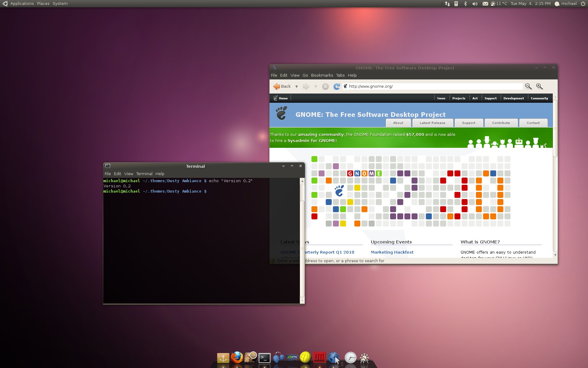Viewport: 588px width, 368px height.
Task: Click the speaker device tray icon
Action: (456, 4)
